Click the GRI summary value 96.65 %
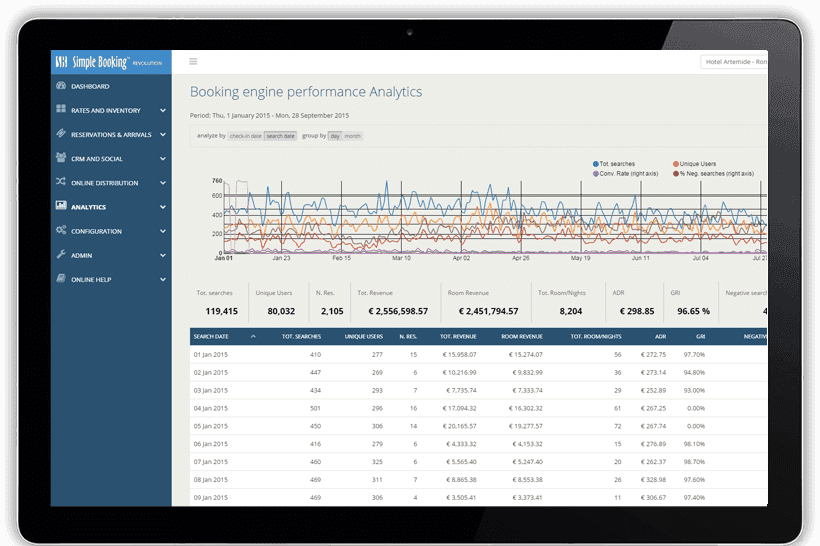Image resolution: width=820 pixels, height=546 pixels. tap(693, 311)
